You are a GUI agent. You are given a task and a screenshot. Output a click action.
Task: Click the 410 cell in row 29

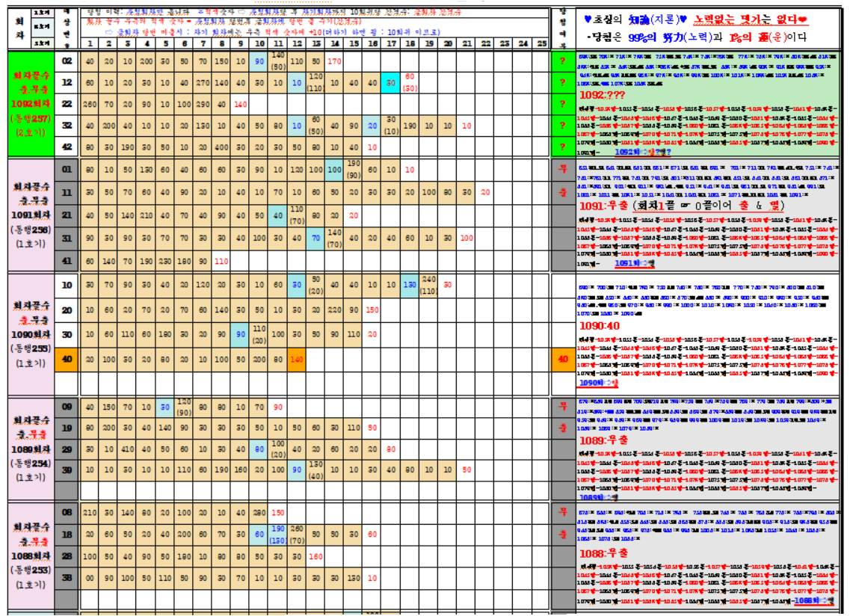coord(127,449)
